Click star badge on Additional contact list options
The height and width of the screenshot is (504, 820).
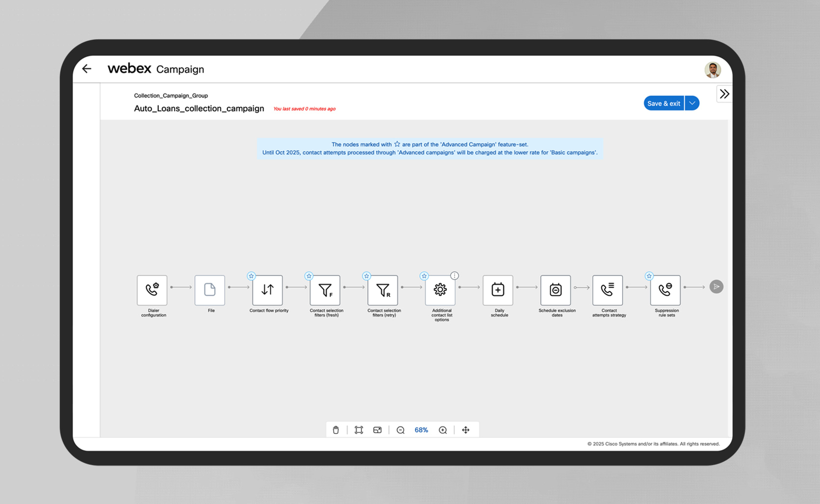(424, 276)
